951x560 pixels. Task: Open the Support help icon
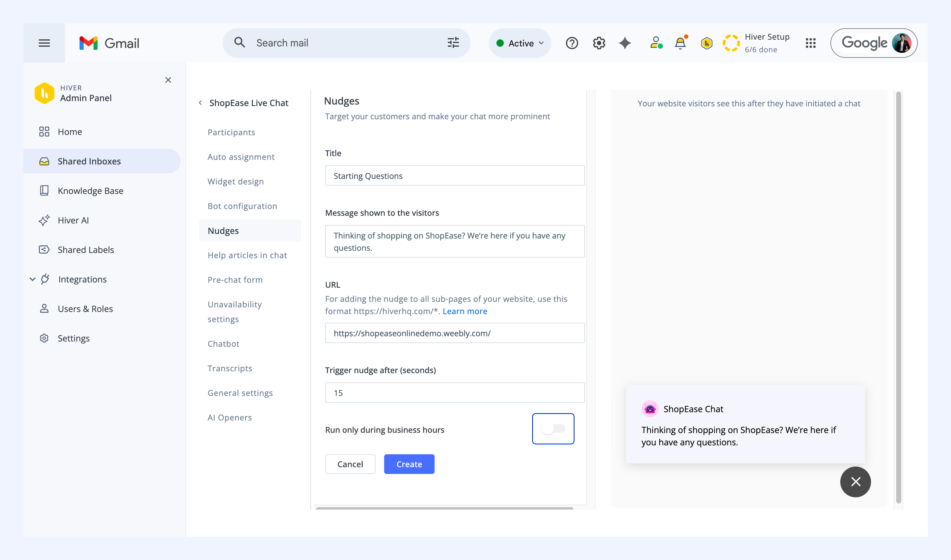coord(571,43)
